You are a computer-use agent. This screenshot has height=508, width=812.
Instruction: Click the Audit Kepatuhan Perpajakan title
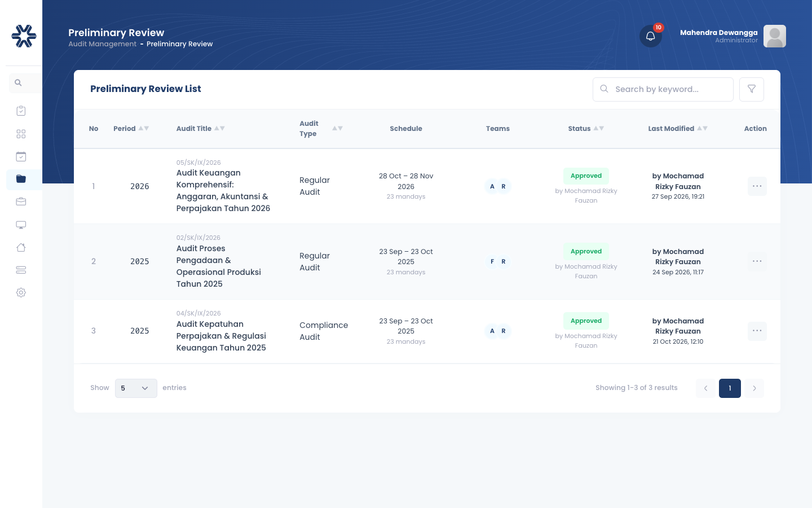coord(221,336)
